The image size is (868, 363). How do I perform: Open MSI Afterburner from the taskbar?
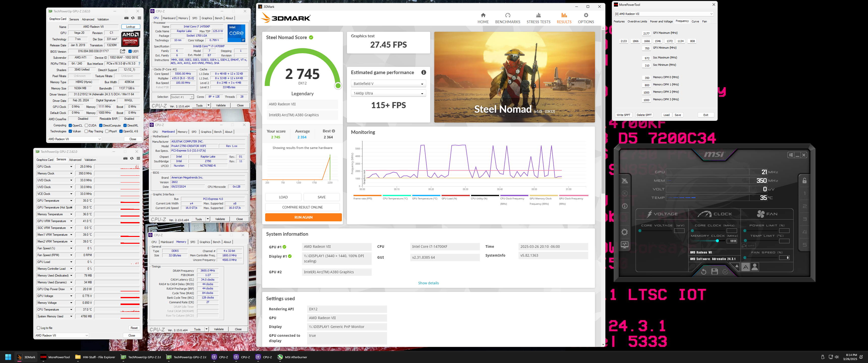point(292,357)
